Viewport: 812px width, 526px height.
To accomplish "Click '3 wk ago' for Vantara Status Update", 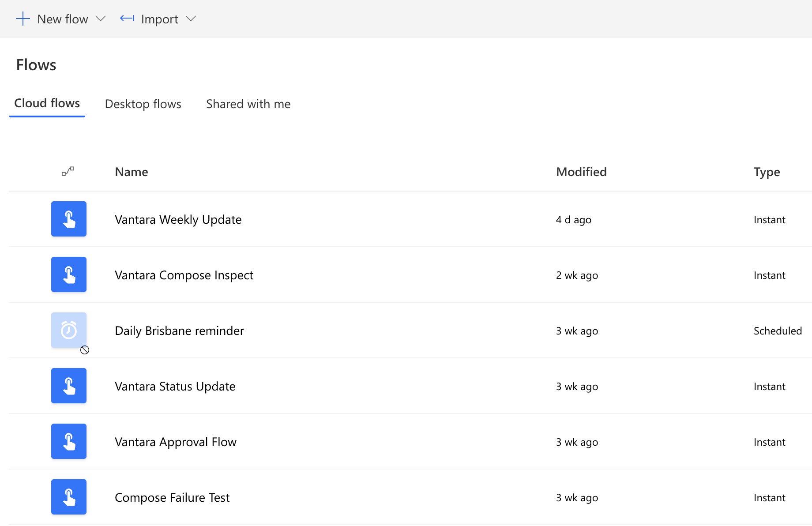I will coord(577,387).
